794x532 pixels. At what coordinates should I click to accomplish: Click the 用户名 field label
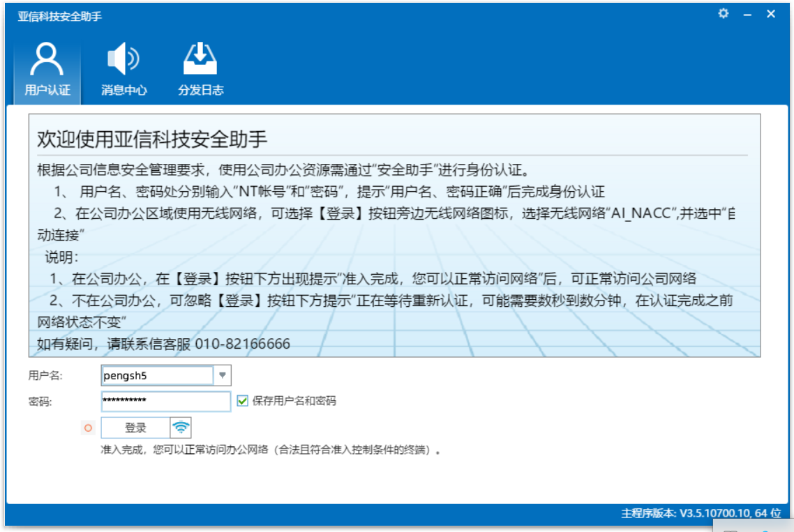pos(45,375)
